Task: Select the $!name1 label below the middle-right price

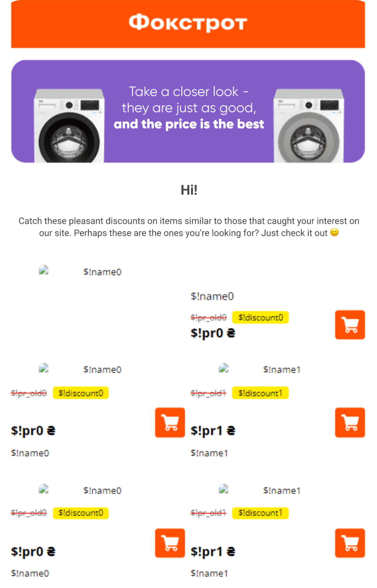Action: [x=209, y=453]
